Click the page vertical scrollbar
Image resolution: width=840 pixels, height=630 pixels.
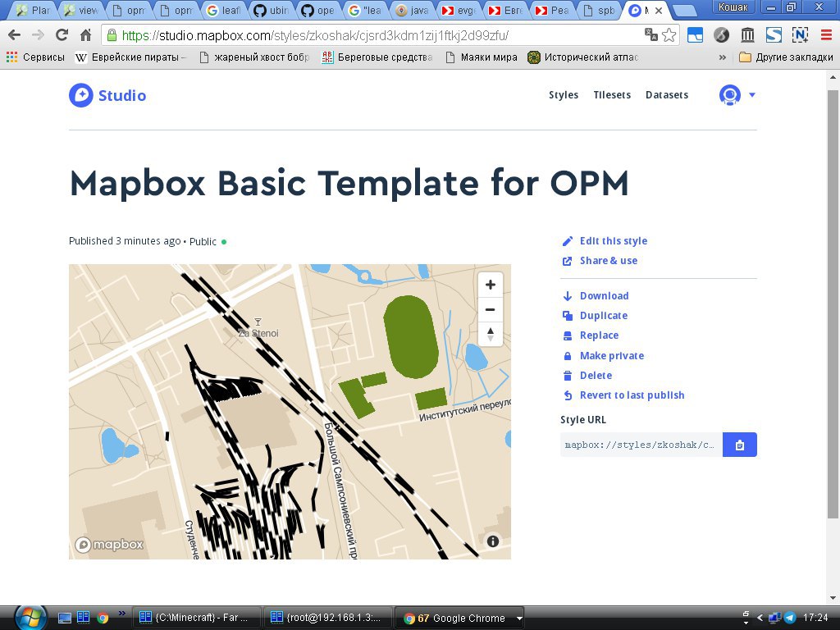833,304
